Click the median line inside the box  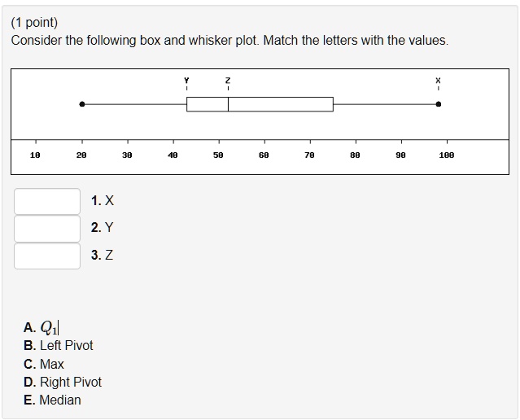[228, 104]
